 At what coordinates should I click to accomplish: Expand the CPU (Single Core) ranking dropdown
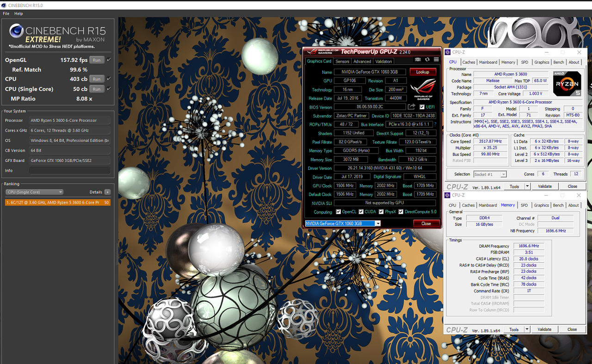pyautogui.click(x=61, y=192)
